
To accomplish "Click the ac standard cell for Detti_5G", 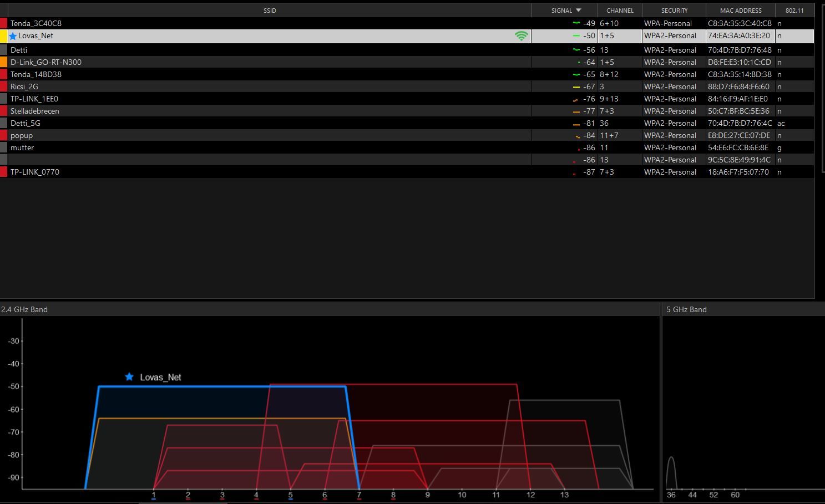I will [x=781, y=123].
